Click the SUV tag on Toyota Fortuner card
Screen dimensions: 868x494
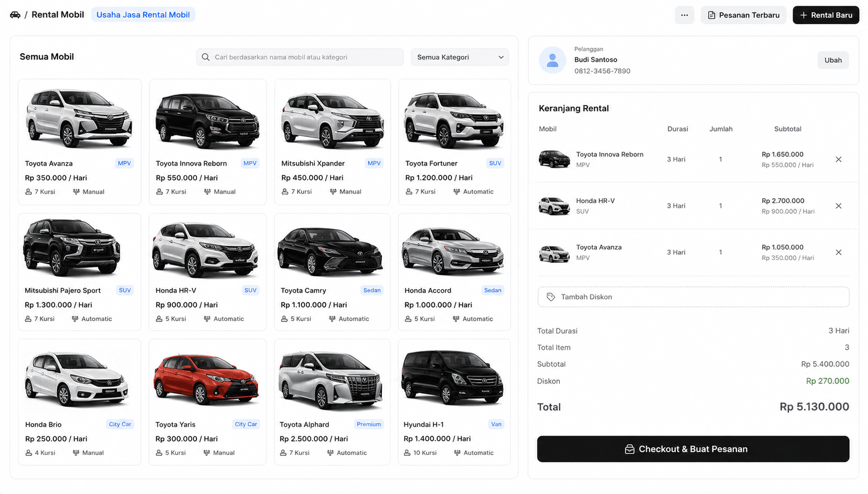pyautogui.click(x=495, y=163)
